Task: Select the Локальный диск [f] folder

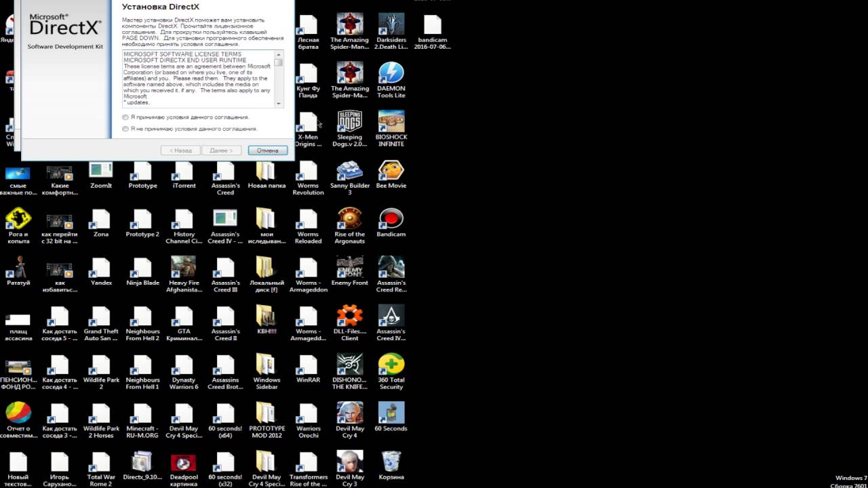Action: (x=267, y=274)
